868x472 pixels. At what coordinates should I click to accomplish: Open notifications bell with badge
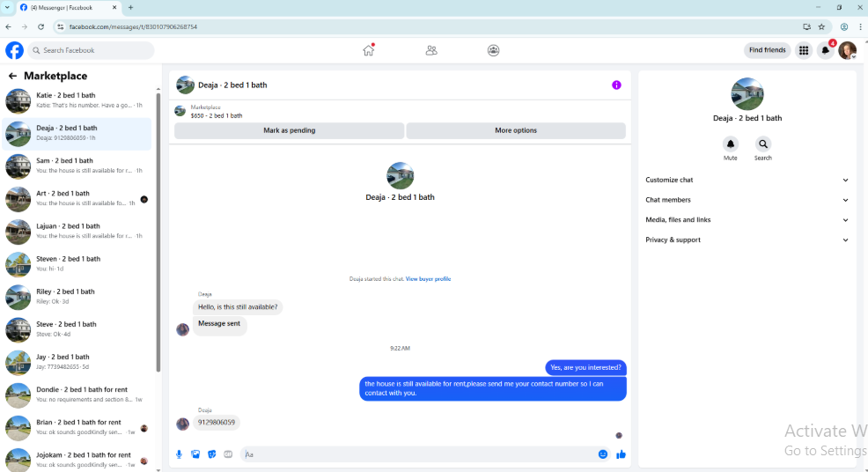826,50
